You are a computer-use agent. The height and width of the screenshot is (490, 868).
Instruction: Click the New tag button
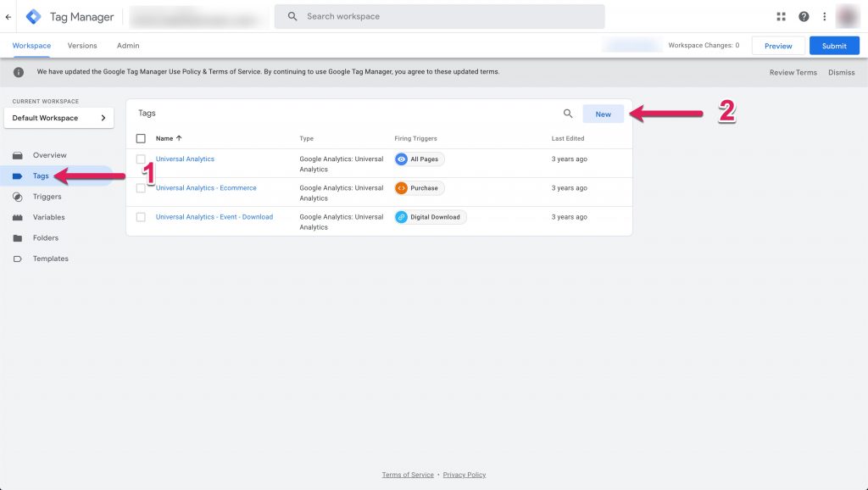click(603, 114)
